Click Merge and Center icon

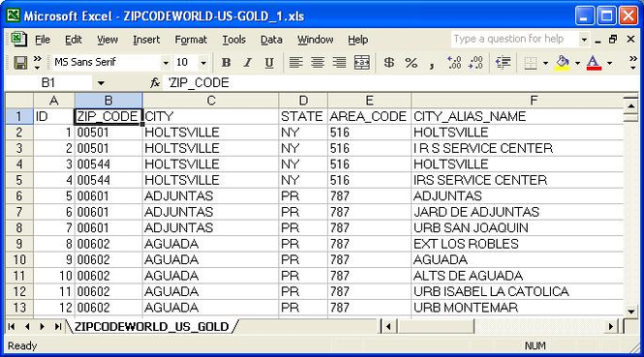pos(362,63)
